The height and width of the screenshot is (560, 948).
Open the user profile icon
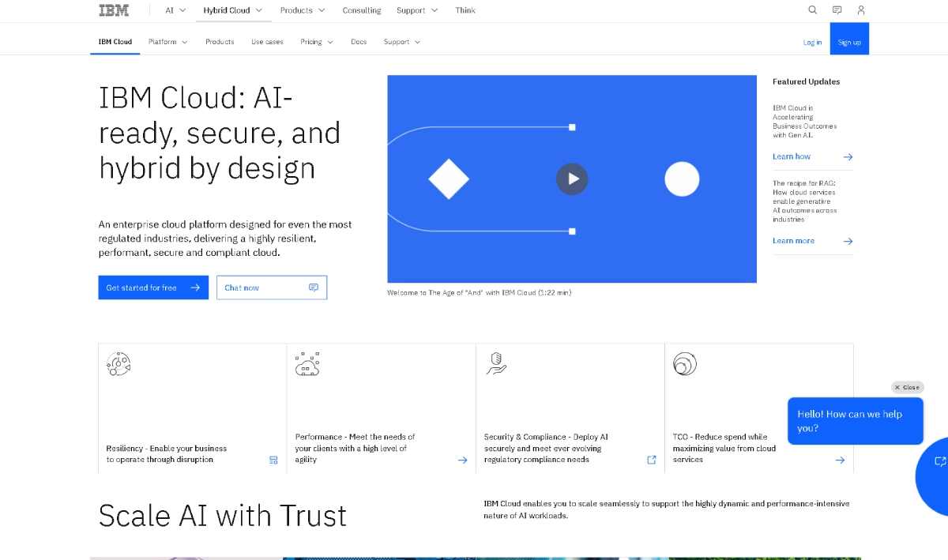click(861, 10)
